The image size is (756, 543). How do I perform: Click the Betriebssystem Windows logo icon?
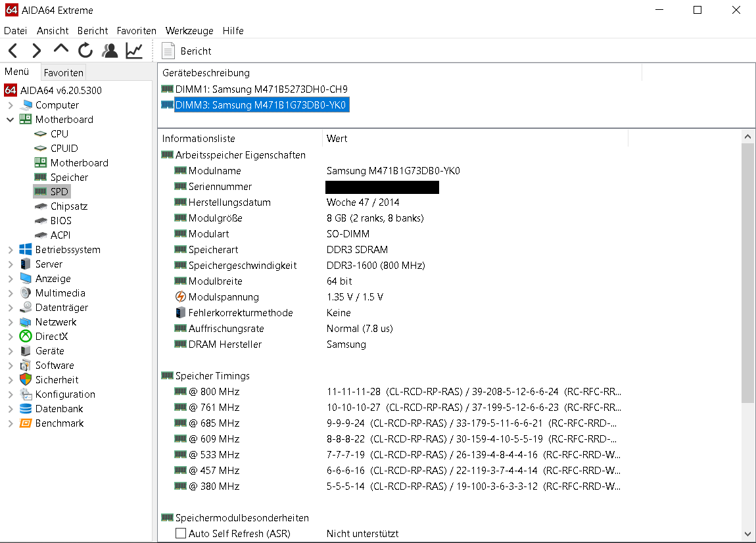coord(26,249)
